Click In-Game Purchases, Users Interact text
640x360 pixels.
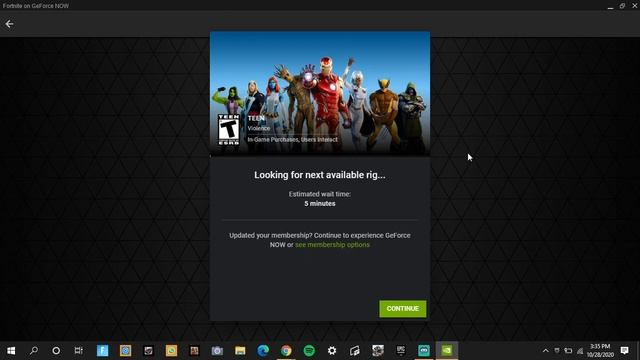tap(292, 140)
